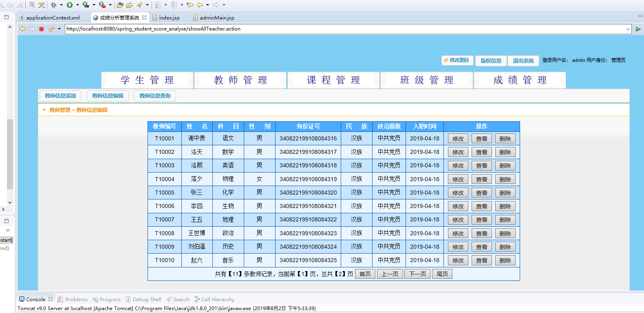Click the Open Task briefcase icon
Screen dimensions: 644x313
pyautogui.click(x=129, y=5)
